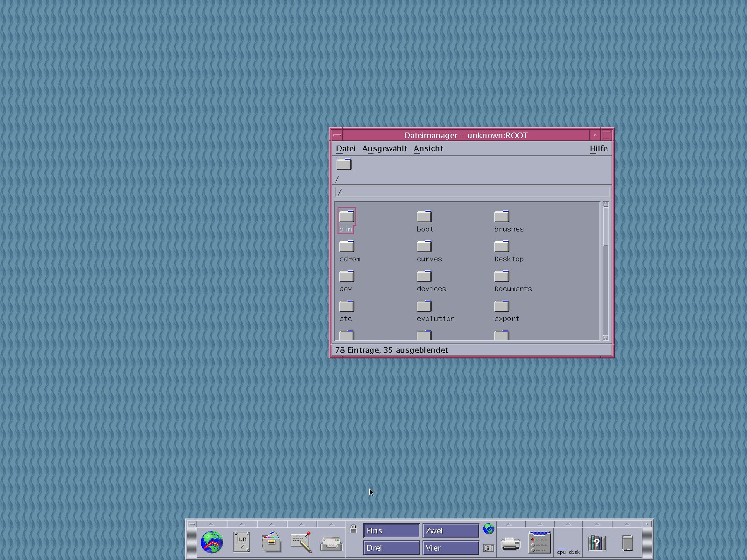Viewport: 747px width, 560px height.
Task: Click the 'devices' folder label
Action: point(431,289)
